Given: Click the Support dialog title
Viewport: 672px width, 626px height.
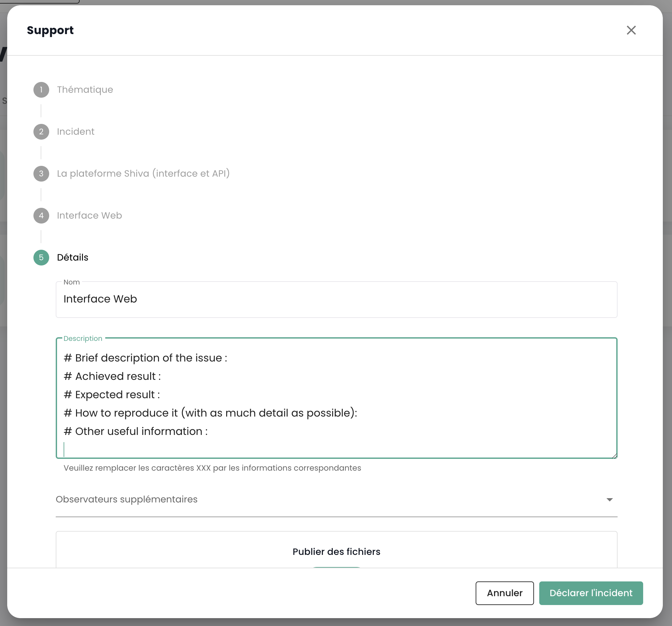Looking at the screenshot, I should [50, 30].
